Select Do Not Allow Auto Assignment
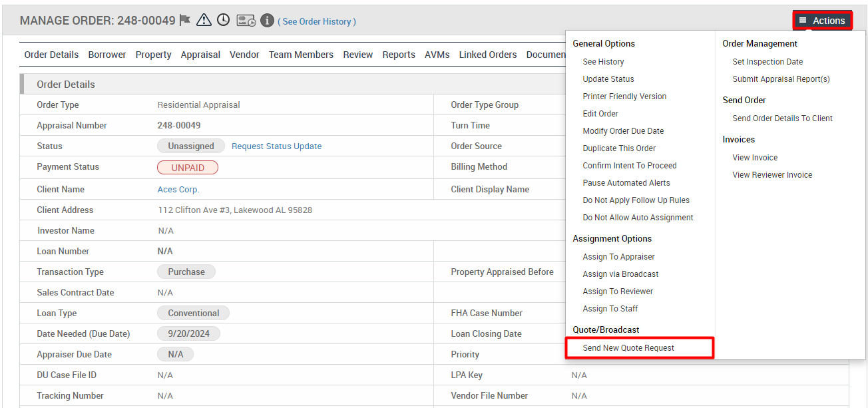This screenshot has width=868, height=408. coord(638,218)
